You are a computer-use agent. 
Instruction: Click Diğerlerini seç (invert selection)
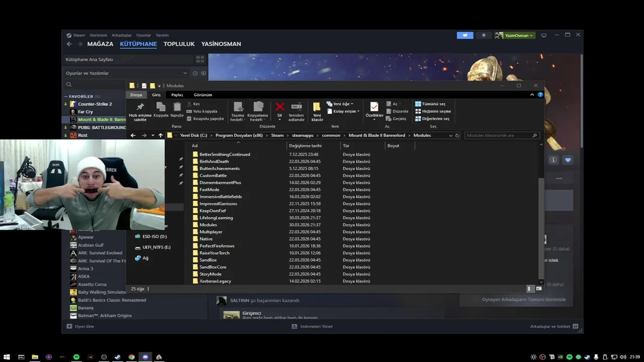click(432, 119)
